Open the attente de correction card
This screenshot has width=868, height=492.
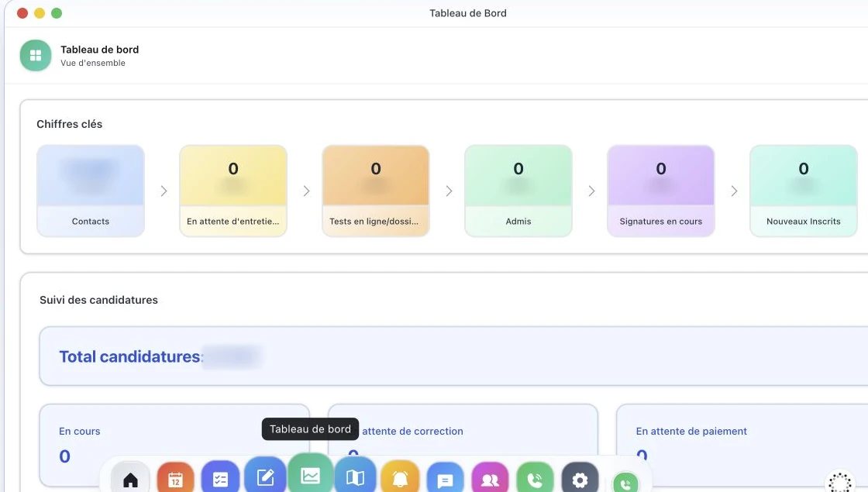pyautogui.click(x=463, y=446)
